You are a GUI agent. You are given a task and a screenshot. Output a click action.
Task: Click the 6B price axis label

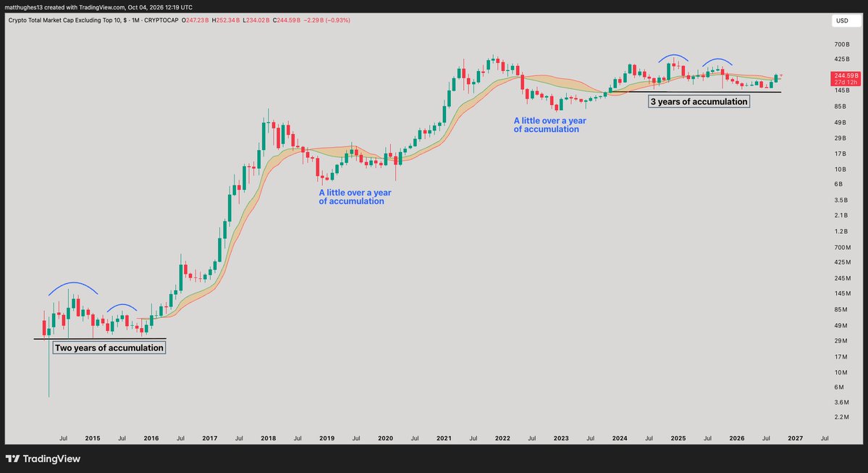point(838,184)
